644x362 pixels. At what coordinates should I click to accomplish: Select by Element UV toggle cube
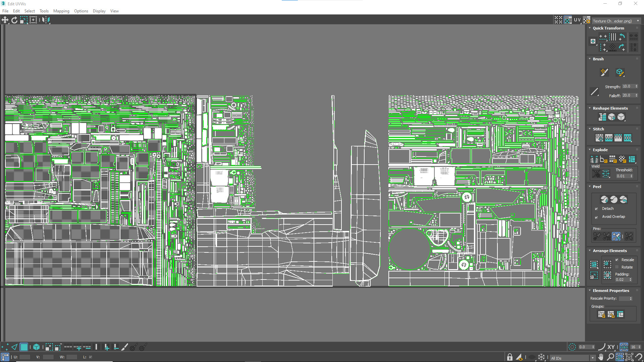tap(37, 347)
